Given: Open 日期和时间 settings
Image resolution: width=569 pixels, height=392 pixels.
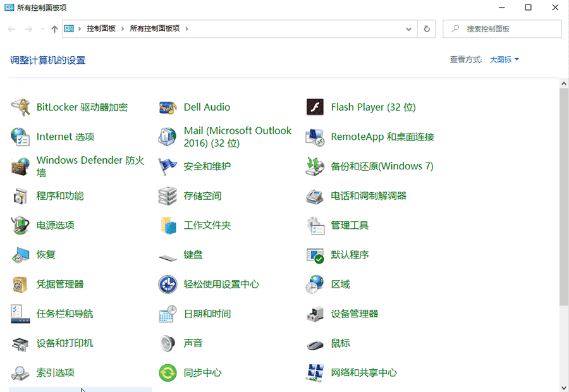Looking at the screenshot, I should 209,313.
